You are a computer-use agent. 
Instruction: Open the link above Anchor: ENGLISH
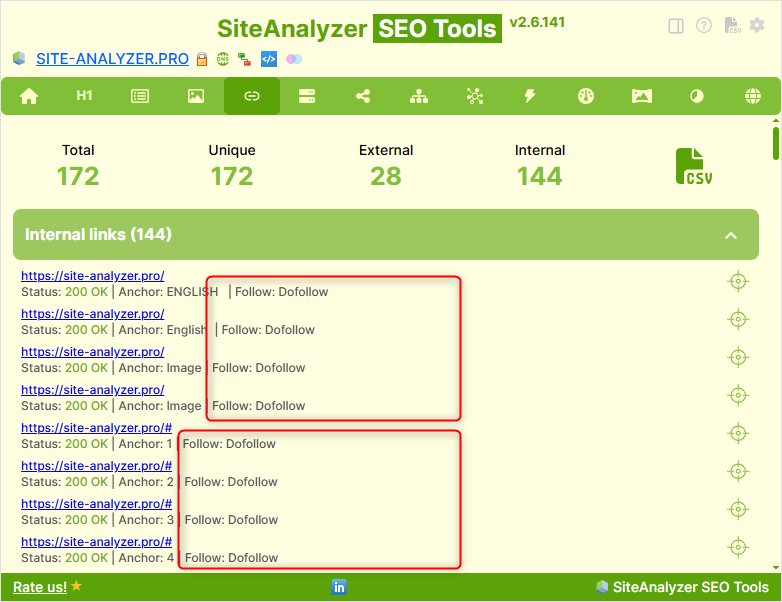click(x=92, y=276)
